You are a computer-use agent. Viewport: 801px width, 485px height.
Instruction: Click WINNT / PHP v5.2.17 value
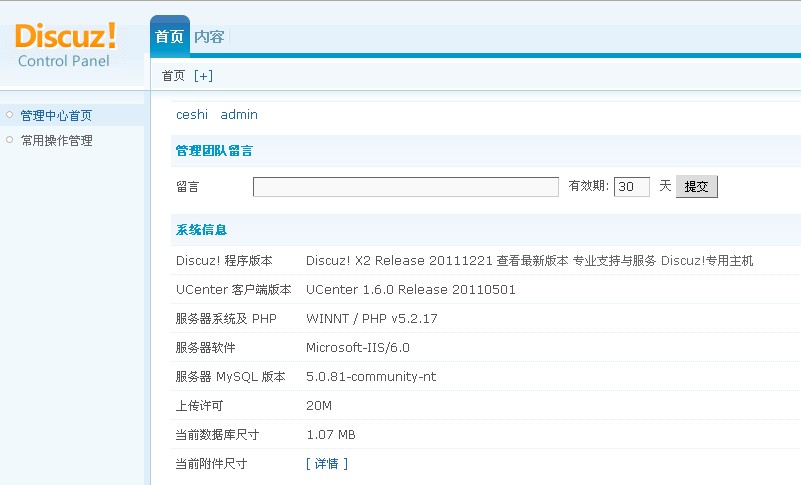pos(371,319)
